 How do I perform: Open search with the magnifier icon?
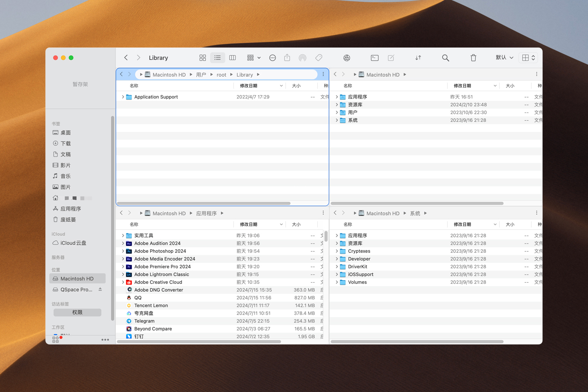(x=446, y=58)
